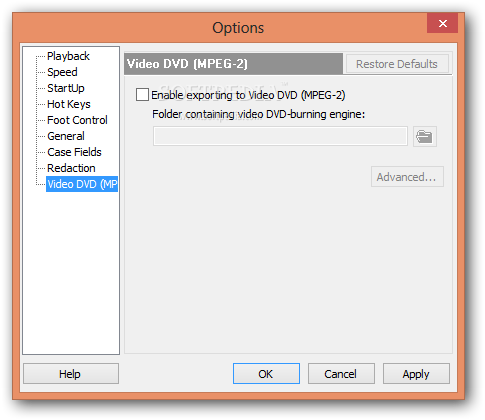Click the folder browse icon button

tap(425, 136)
